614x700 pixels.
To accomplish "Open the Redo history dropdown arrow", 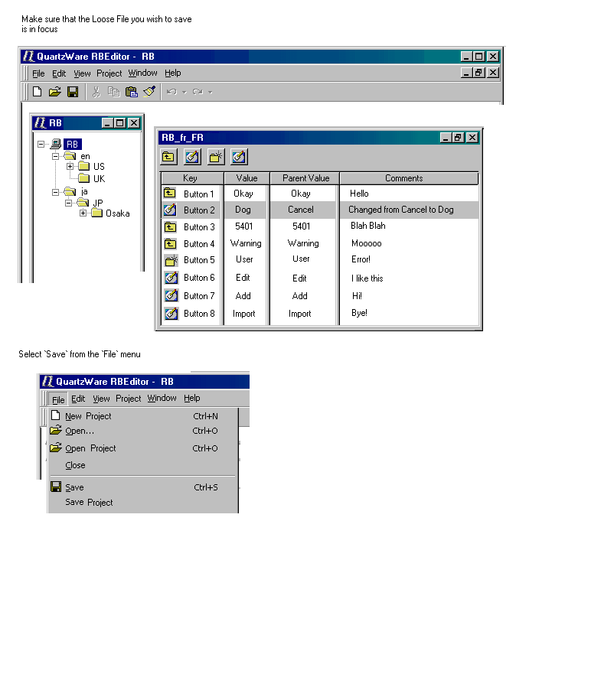I will click(x=210, y=93).
